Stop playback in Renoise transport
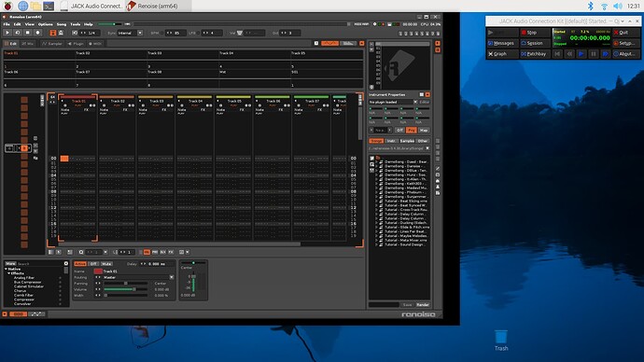The height and width of the screenshot is (362, 644). coord(27,33)
